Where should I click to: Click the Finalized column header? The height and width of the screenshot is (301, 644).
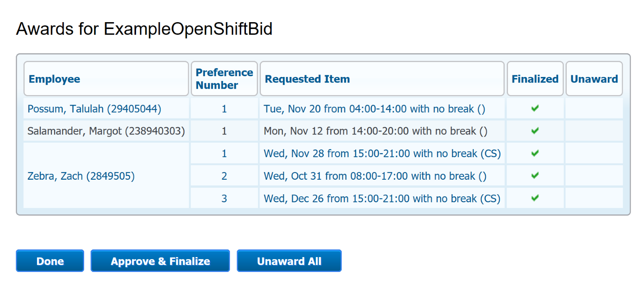(x=535, y=79)
